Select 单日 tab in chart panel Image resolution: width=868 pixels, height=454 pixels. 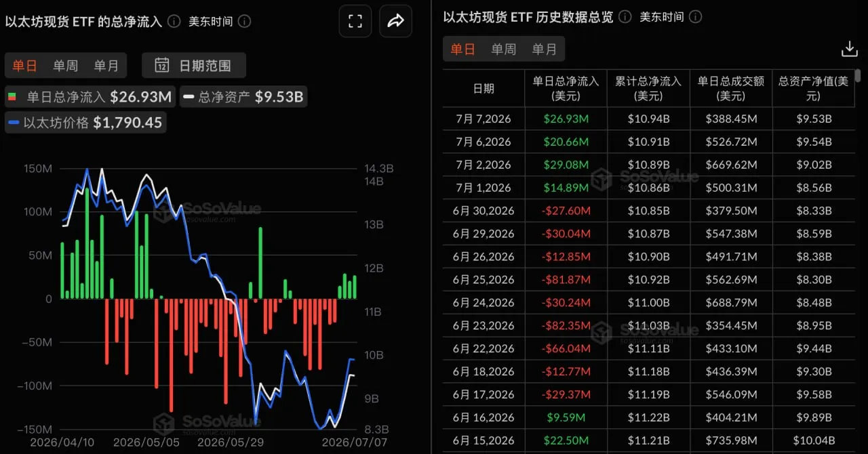tap(25, 66)
